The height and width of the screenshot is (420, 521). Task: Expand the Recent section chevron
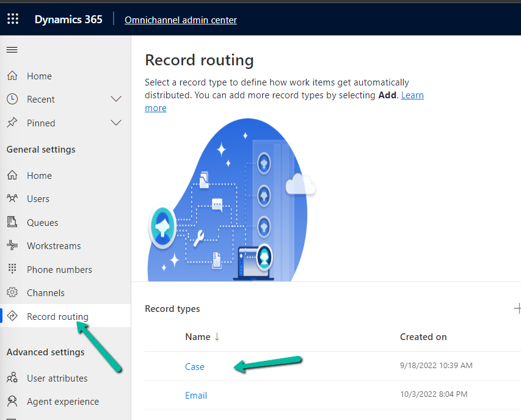pos(115,100)
